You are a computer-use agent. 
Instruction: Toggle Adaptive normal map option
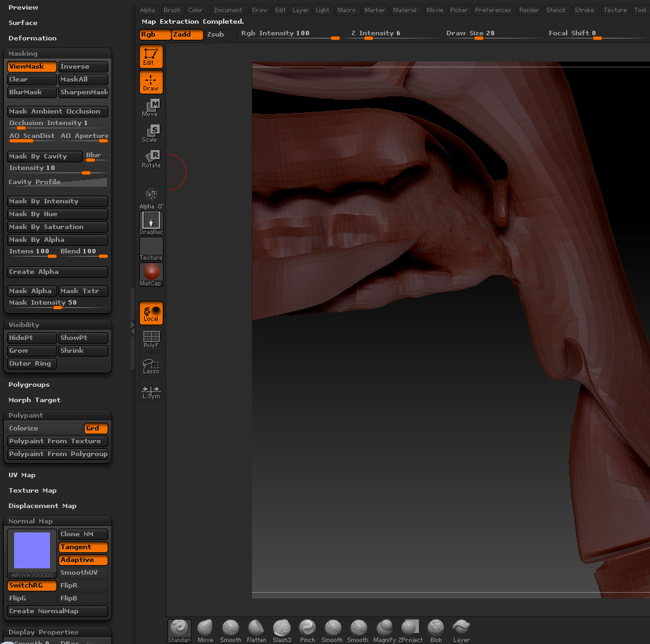[83, 560]
